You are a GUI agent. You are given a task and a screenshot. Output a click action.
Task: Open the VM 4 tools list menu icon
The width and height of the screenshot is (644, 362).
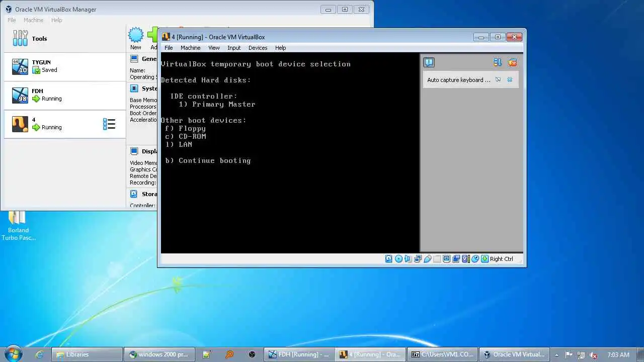click(x=109, y=124)
